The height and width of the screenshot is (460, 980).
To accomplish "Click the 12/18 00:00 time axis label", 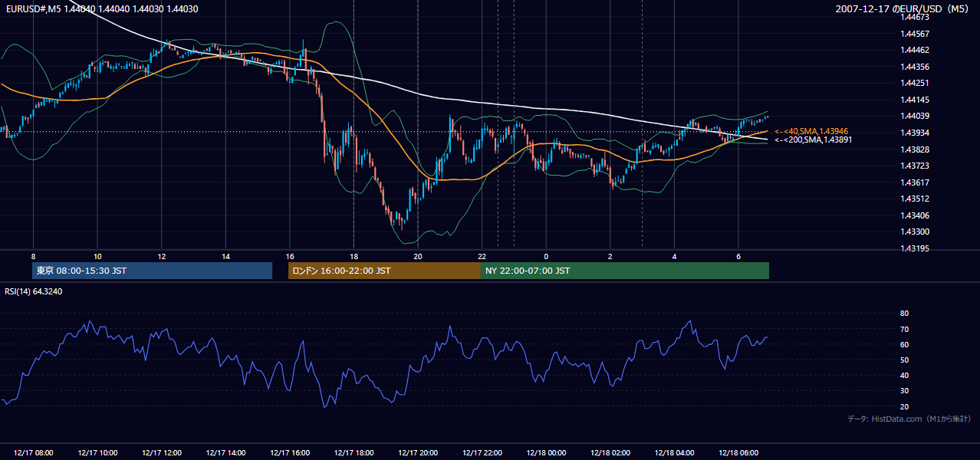I will click(x=546, y=453).
